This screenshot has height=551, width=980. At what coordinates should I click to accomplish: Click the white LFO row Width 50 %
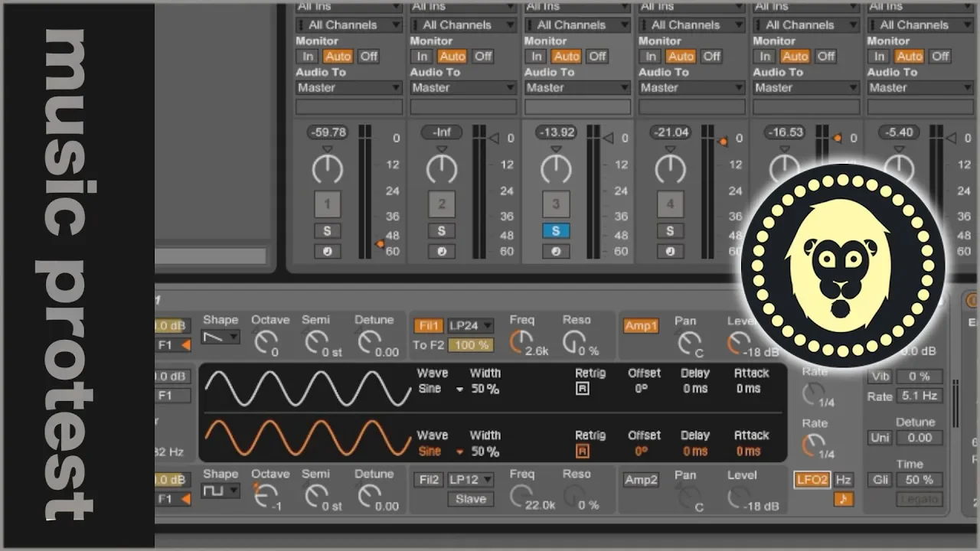click(x=485, y=389)
